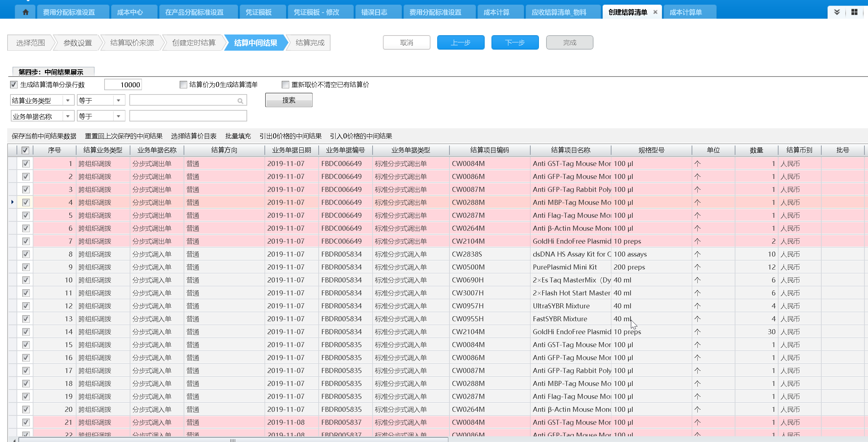The height and width of the screenshot is (442, 868).
Task: Uncheck the row 21 checkbox
Action: point(26,422)
